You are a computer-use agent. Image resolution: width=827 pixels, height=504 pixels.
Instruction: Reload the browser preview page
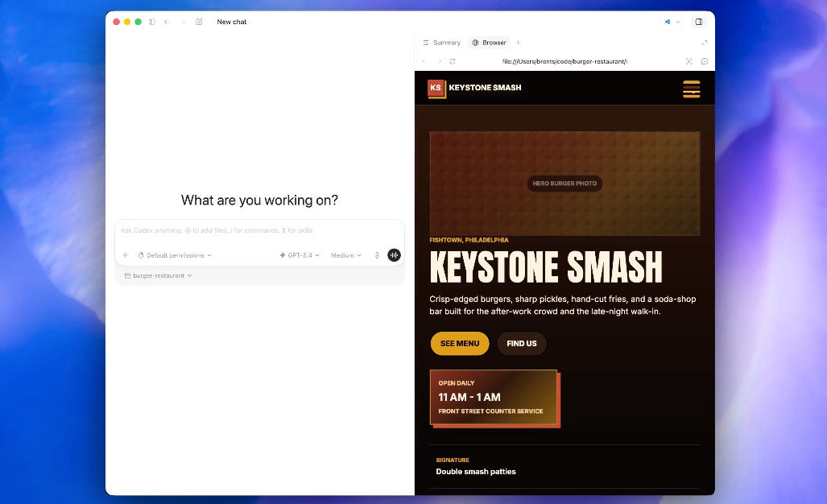point(453,61)
